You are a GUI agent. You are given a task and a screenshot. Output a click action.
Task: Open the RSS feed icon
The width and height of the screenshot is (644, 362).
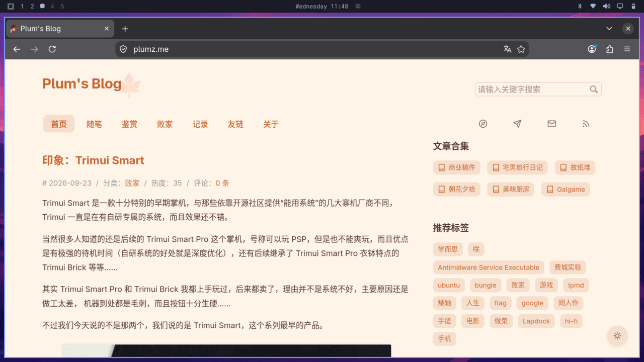(586, 124)
